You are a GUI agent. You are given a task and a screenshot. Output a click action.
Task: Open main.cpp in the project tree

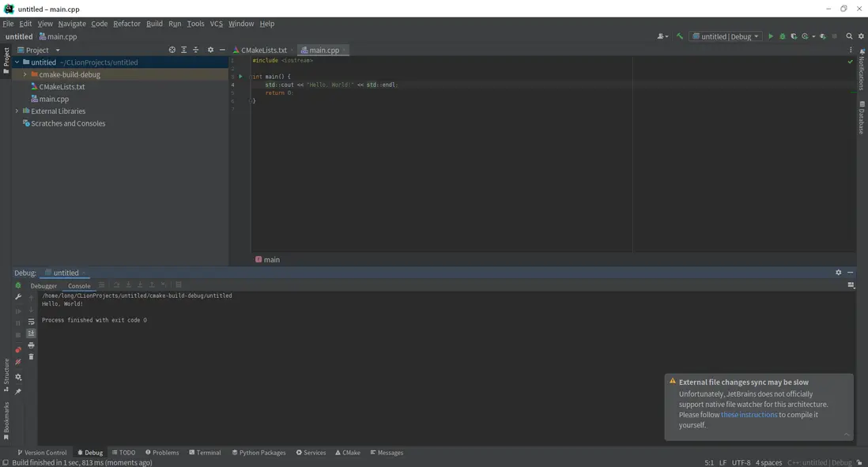(x=54, y=99)
